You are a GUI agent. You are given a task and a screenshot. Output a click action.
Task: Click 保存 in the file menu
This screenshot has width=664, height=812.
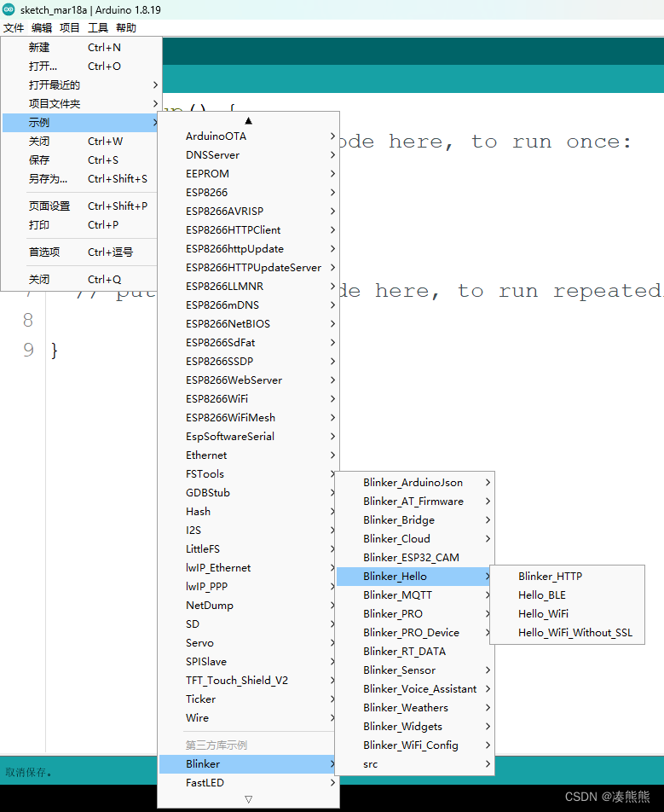click(81, 160)
